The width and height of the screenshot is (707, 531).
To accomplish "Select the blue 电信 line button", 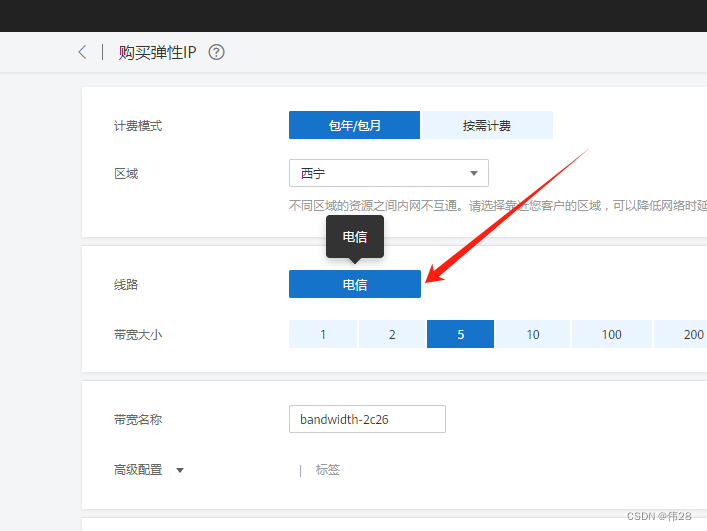I will point(354,284).
